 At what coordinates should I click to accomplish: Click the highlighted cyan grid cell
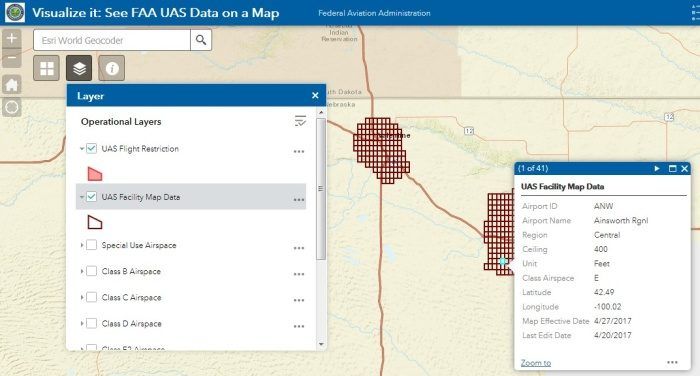pyautogui.click(x=503, y=261)
